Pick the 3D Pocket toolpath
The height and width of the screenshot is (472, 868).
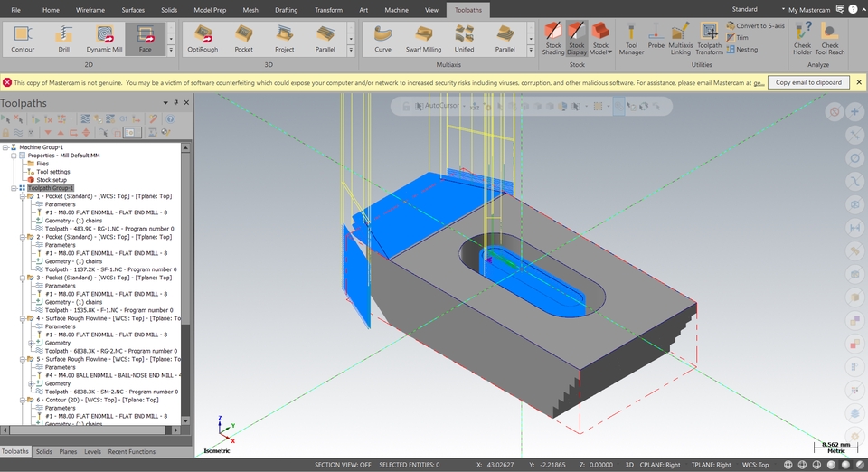point(243,38)
